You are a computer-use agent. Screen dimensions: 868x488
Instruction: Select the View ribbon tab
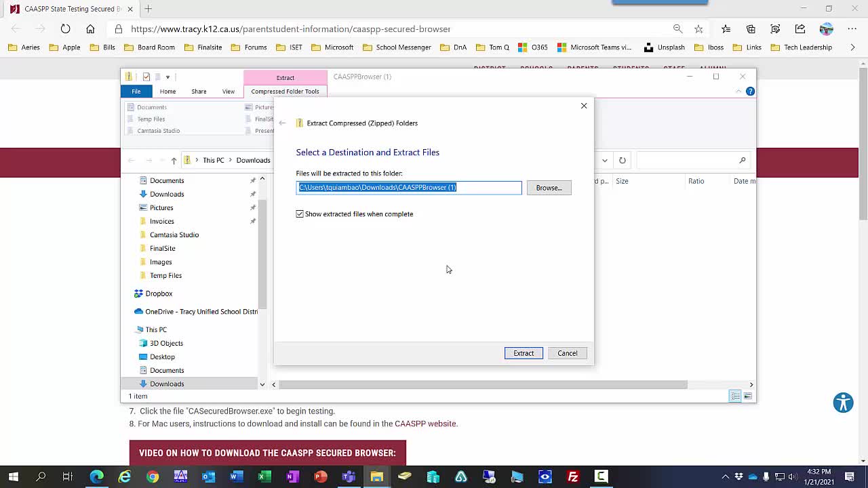[228, 91]
